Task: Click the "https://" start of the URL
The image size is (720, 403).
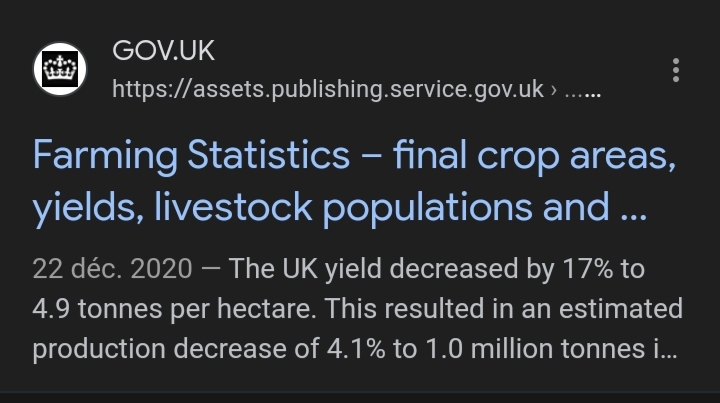Action: click(x=147, y=90)
